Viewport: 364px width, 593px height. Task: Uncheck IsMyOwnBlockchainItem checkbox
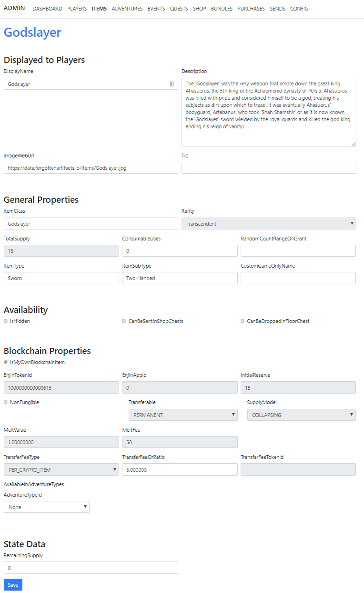[6, 362]
